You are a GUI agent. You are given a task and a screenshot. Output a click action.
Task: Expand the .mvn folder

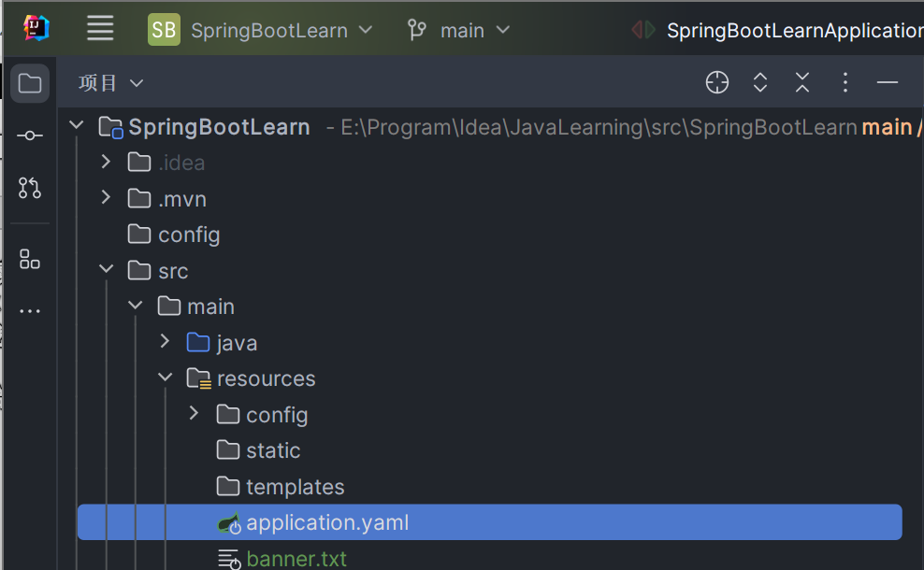[x=106, y=197]
